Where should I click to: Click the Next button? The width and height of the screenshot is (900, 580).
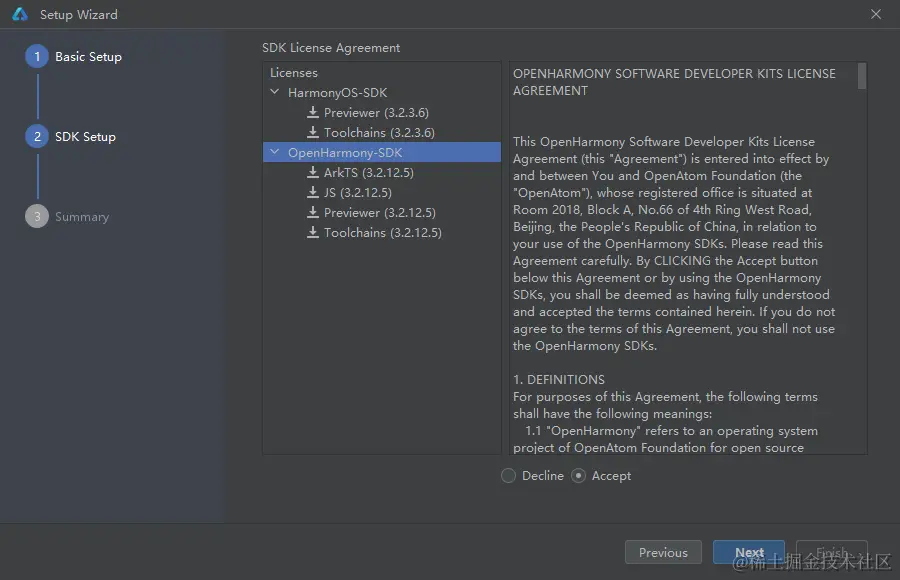pos(749,552)
